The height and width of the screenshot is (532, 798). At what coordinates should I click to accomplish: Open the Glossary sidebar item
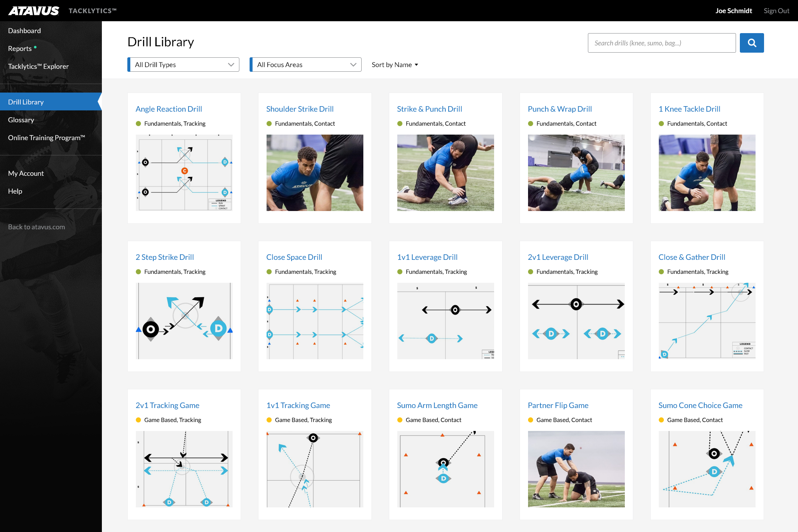(21, 120)
